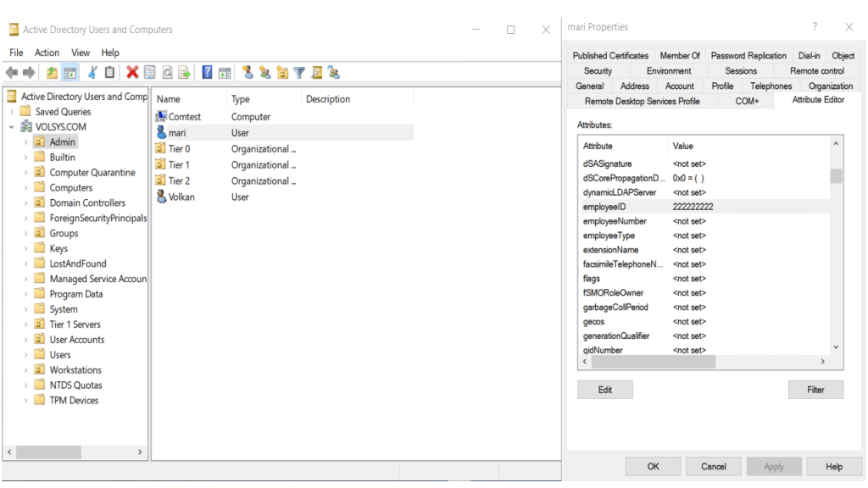Select the mari user entry

point(176,133)
